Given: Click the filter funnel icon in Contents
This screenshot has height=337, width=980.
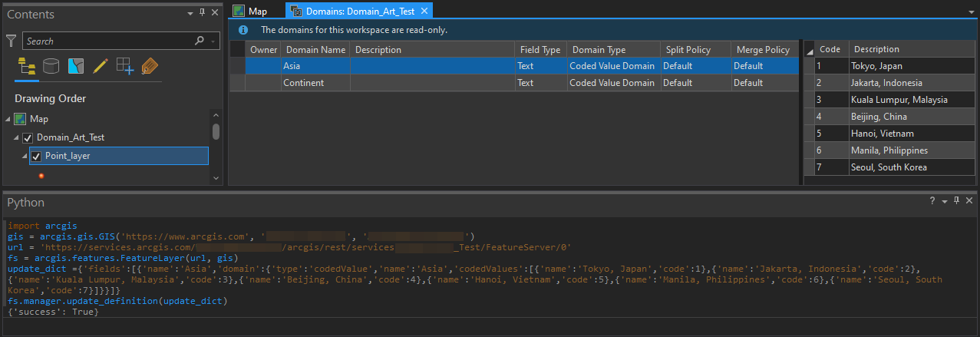Looking at the screenshot, I should tap(11, 41).
